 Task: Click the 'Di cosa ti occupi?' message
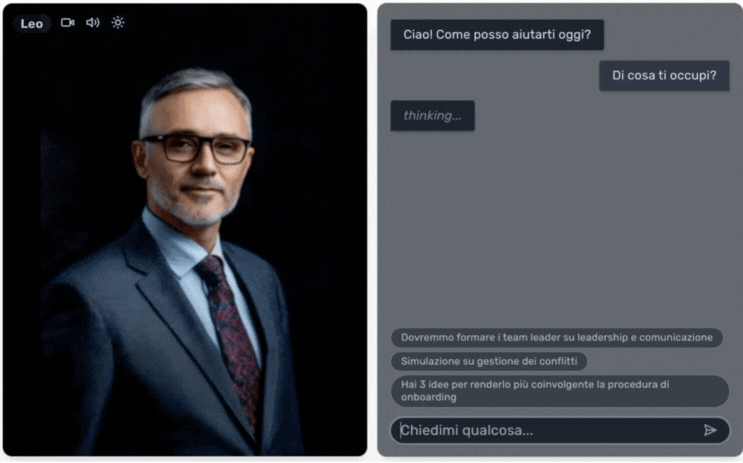tap(664, 75)
